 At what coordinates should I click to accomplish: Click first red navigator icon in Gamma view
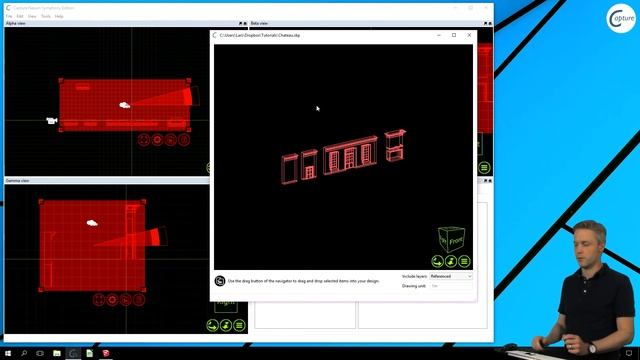(x=99, y=300)
